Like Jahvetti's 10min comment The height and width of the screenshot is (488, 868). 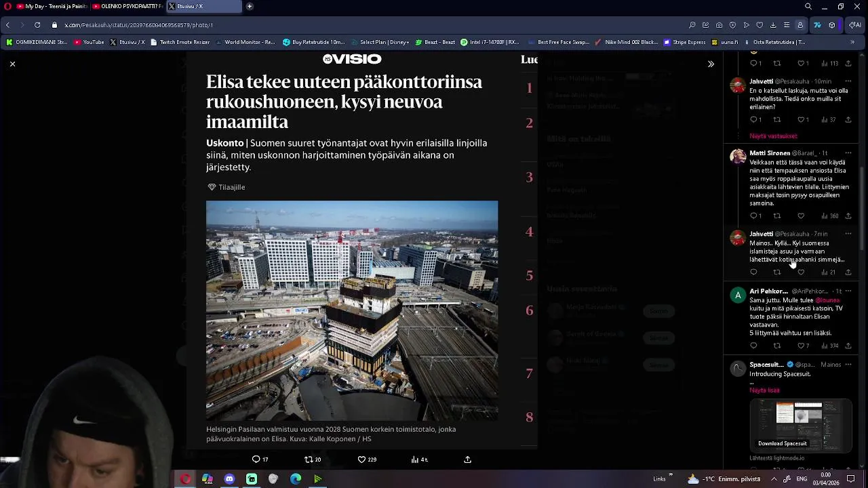click(803, 120)
